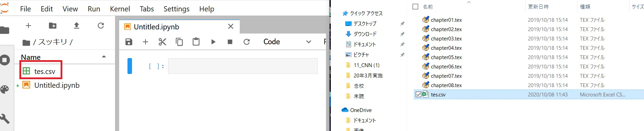The image size is (644, 131).
Task: Open the notebook tools wrench sidebar icon
Action: 5,119
